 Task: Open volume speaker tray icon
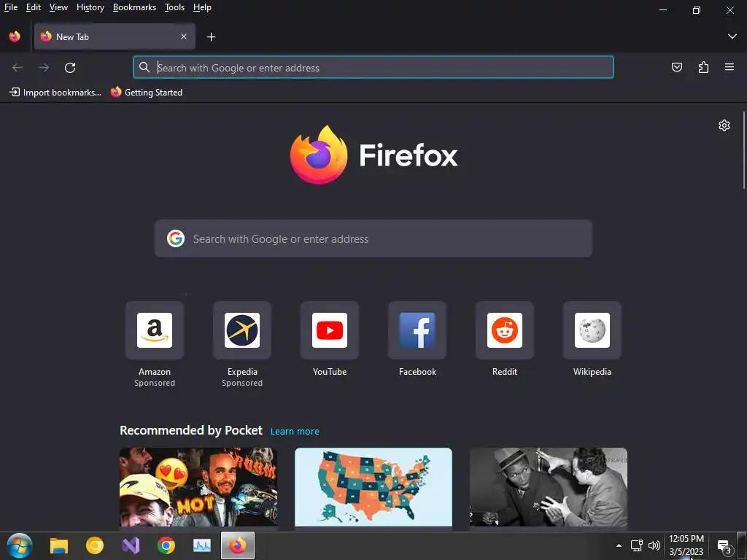pyautogui.click(x=654, y=545)
